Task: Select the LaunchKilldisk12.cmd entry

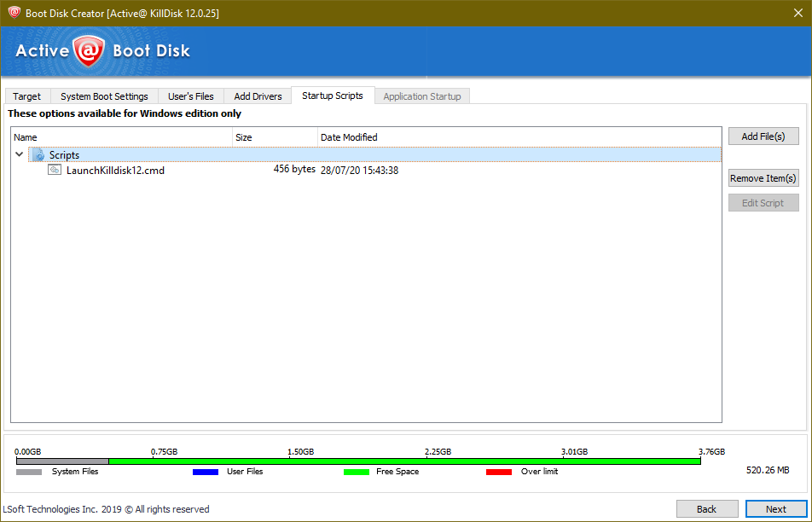Action: tap(116, 170)
